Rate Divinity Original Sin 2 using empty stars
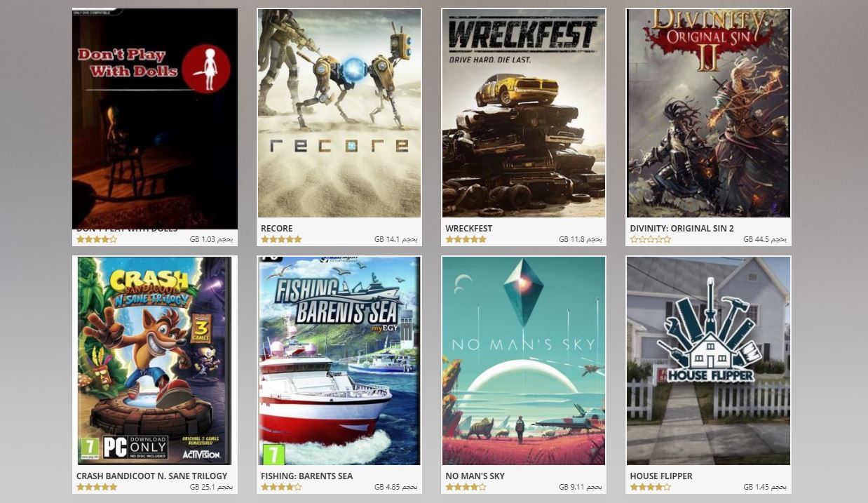868x503 pixels. pos(650,239)
